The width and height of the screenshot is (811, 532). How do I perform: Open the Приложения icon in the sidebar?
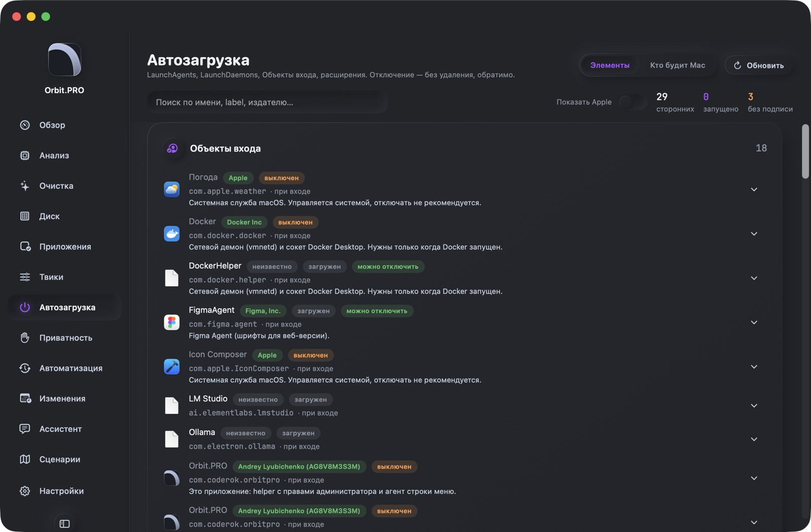pyautogui.click(x=25, y=247)
